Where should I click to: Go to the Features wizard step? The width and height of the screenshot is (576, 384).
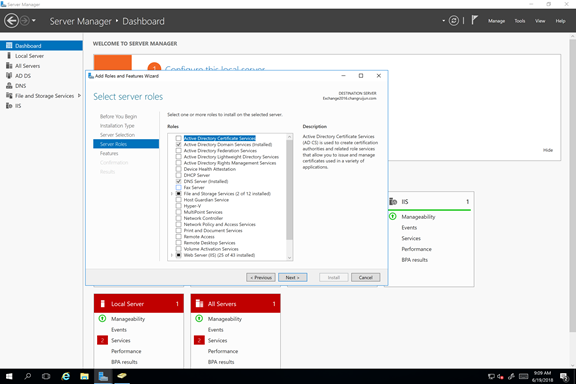[x=109, y=153]
